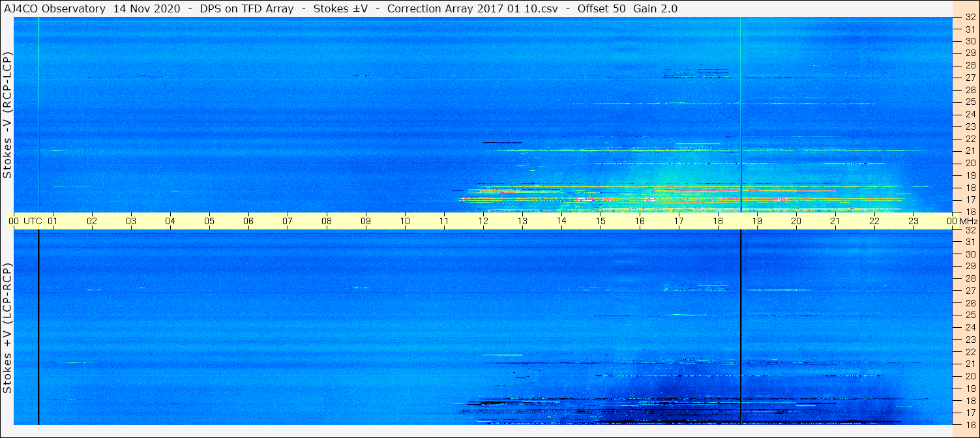Image resolution: width=980 pixels, height=438 pixels.
Task: Select the 15 hour mark on time axis
Action: [x=601, y=221]
